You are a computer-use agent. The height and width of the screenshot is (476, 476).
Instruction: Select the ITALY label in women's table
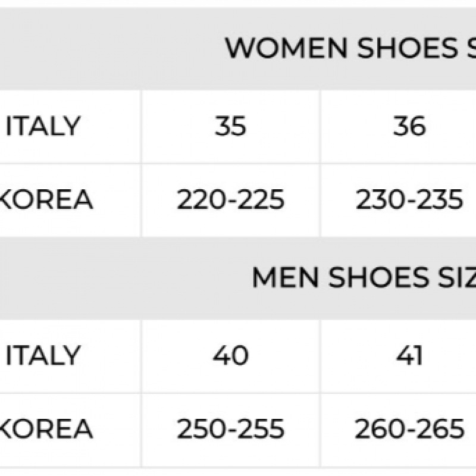point(43,126)
